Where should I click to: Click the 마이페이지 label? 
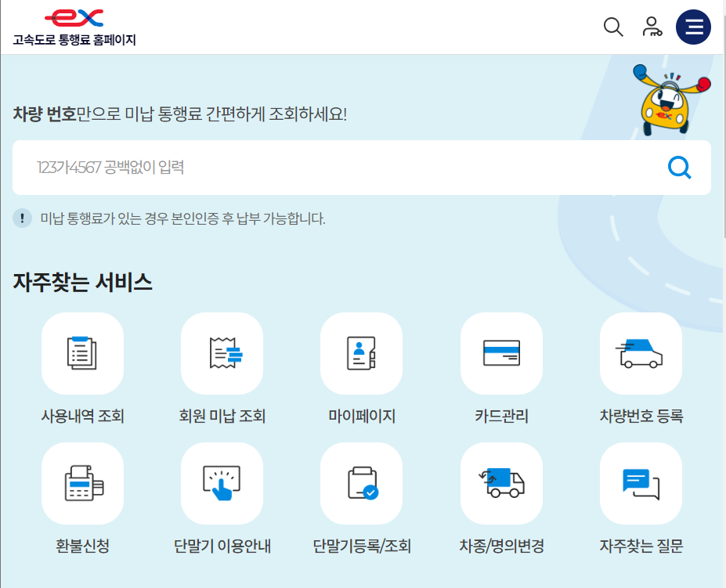point(362,416)
